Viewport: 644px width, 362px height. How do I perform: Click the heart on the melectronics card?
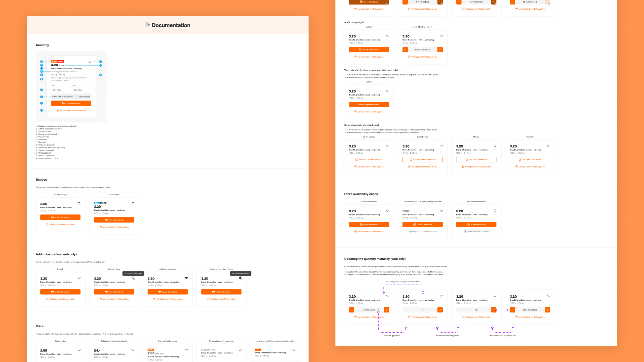(441, 146)
